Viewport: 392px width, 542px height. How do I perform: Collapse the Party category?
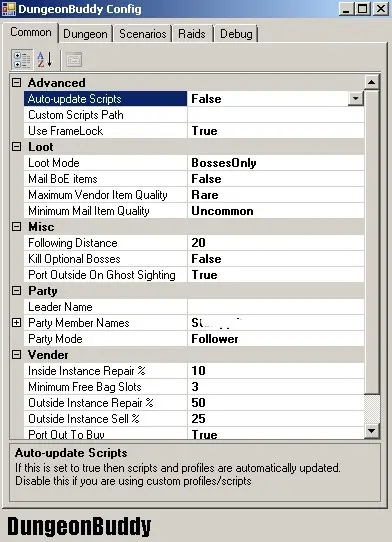(16, 291)
